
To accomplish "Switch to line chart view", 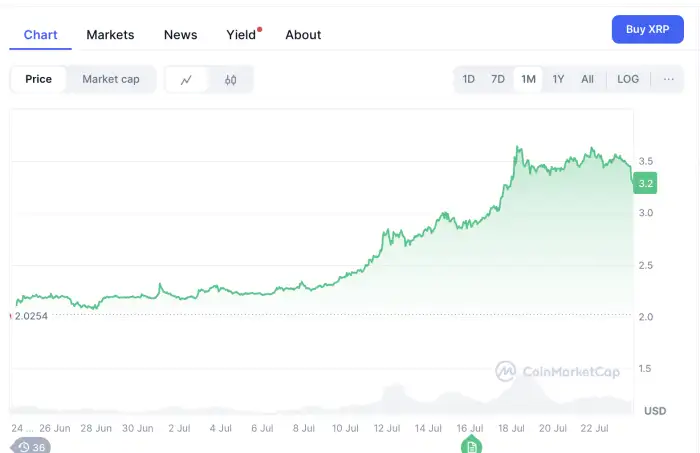I will click(186, 80).
